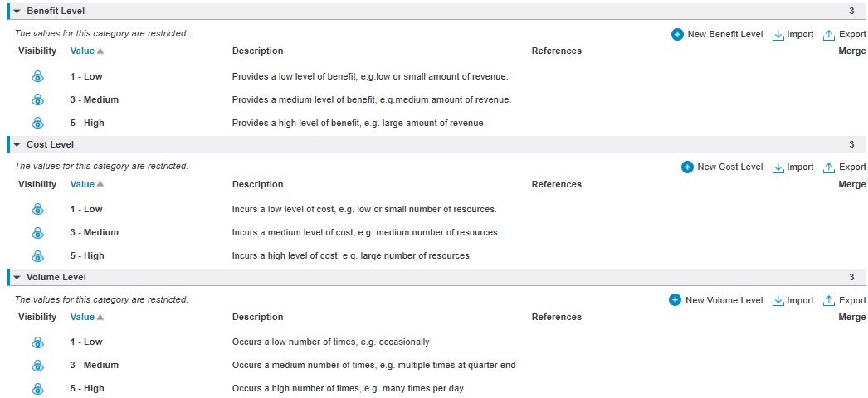Click the New Benefit Level plus icon

point(677,34)
